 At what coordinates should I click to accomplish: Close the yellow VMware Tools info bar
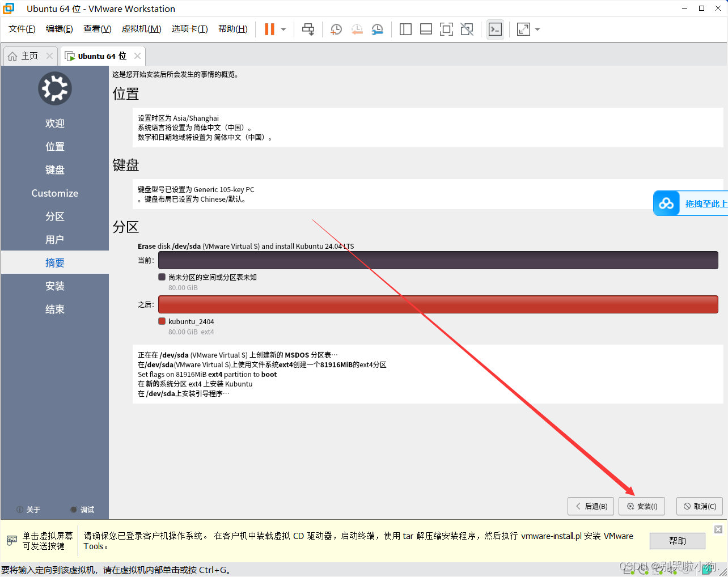[718, 529]
